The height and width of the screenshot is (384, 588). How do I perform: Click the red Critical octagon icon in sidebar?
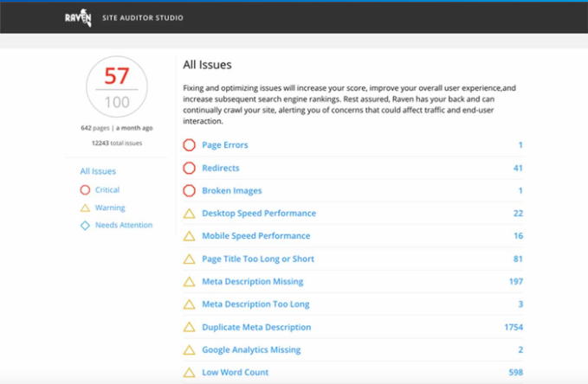(x=85, y=190)
